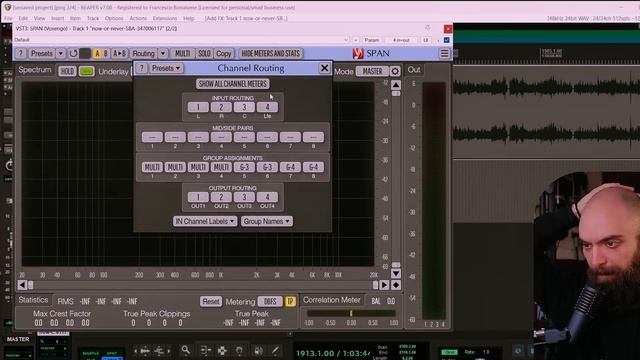
Task: Select output routing channel 4 OUT4
Action: pos(267,198)
